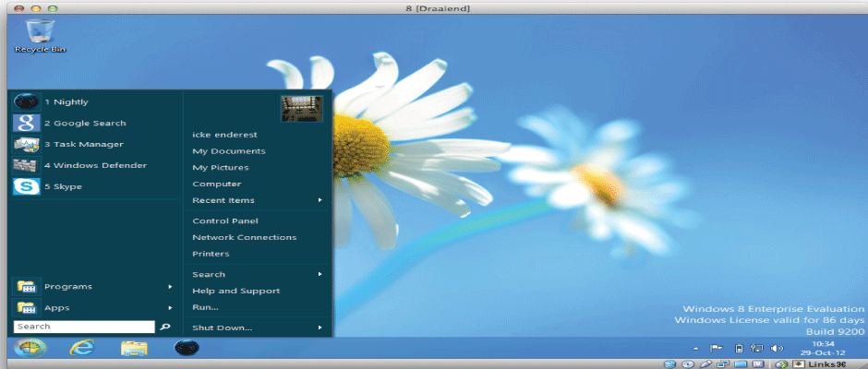The image size is (868, 369).
Task: Click VirtualBox host key arrow icon
Action: tap(798, 364)
